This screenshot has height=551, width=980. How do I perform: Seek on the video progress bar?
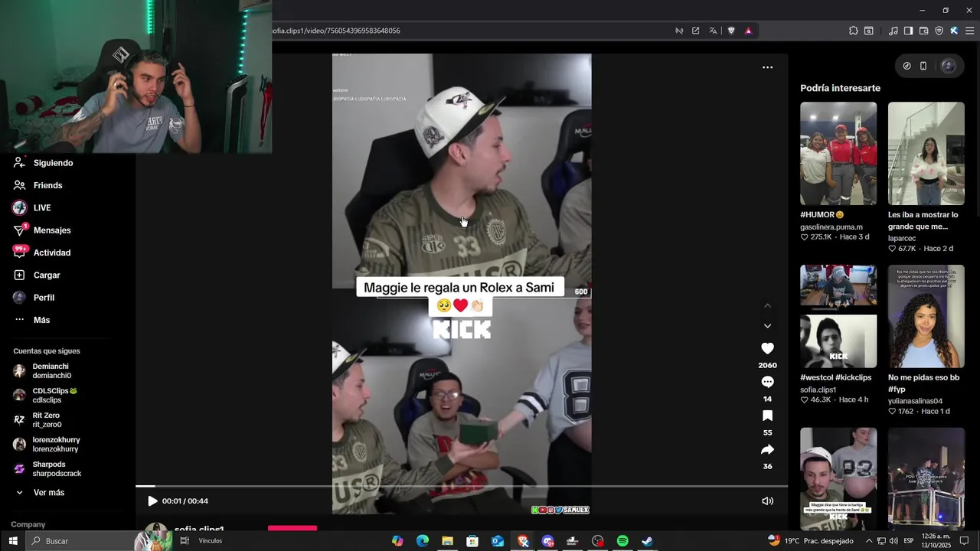click(462, 486)
